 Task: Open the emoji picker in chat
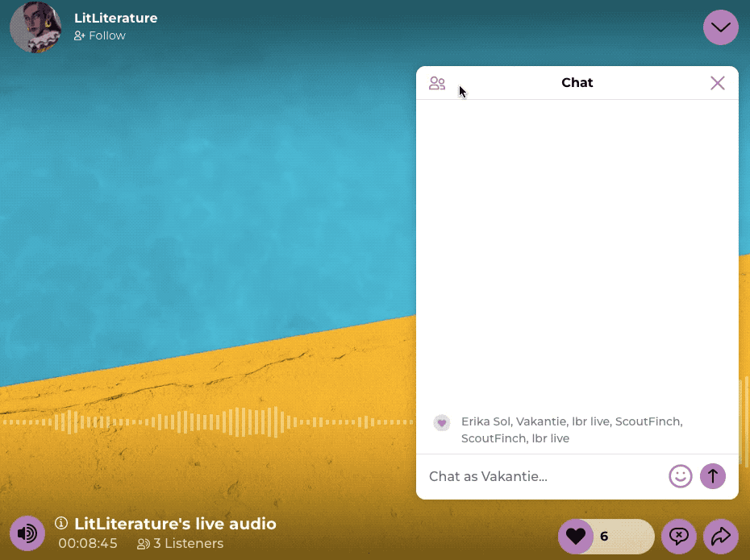pos(680,476)
